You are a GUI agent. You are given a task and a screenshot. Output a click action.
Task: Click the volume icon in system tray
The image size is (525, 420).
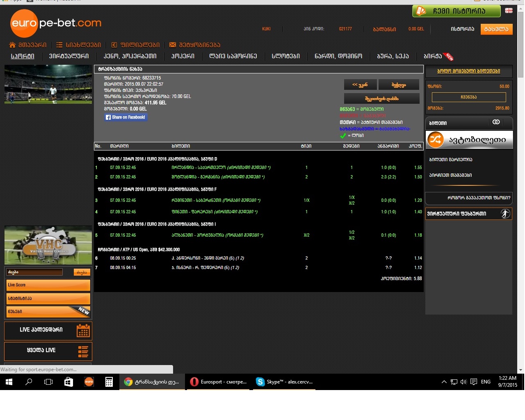point(463,382)
